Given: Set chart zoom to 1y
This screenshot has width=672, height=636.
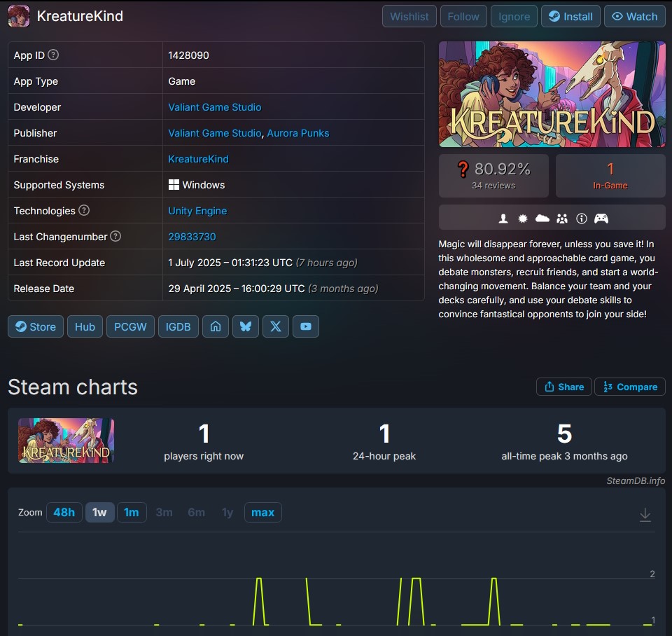Looking at the screenshot, I should point(227,512).
